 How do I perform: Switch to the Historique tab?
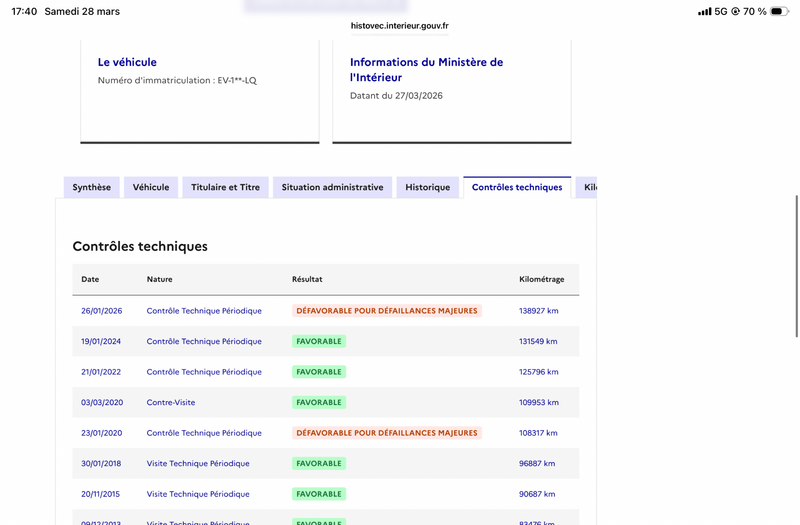(427, 187)
